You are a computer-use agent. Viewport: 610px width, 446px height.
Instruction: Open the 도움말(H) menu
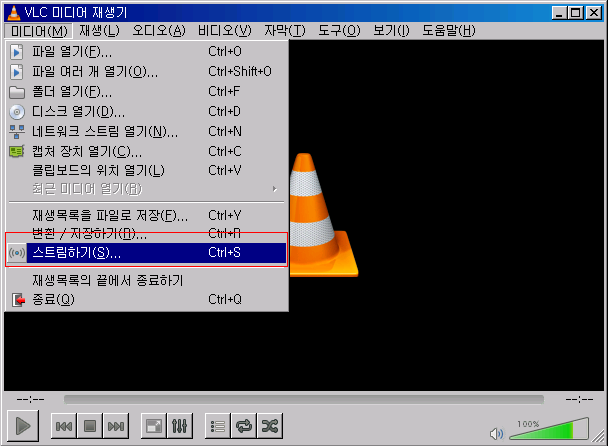click(x=449, y=30)
